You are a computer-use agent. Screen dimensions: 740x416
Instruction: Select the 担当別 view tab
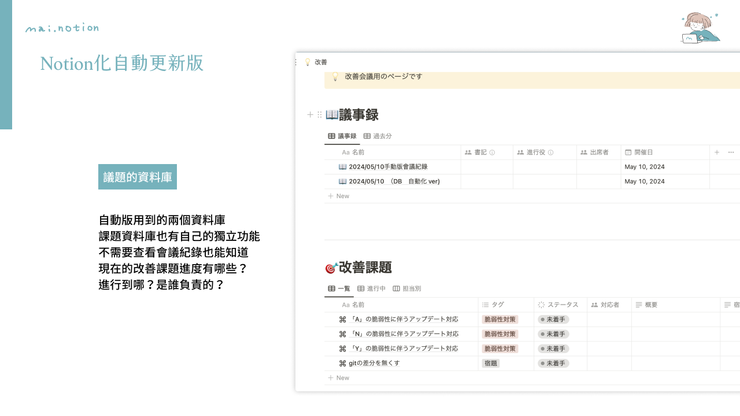tap(407, 289)
